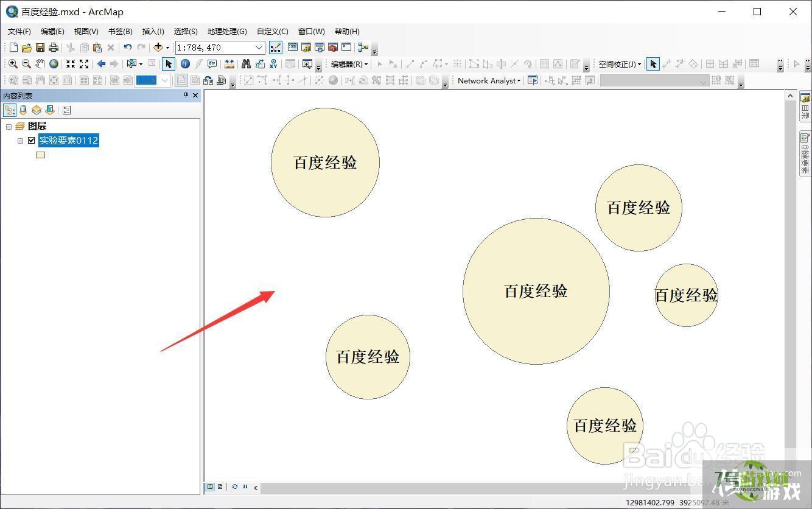The width and height of the screenshot is (812, 509).
Task: Collapse the 图层 data frame tree node
Action: click(x=9, y=126)
